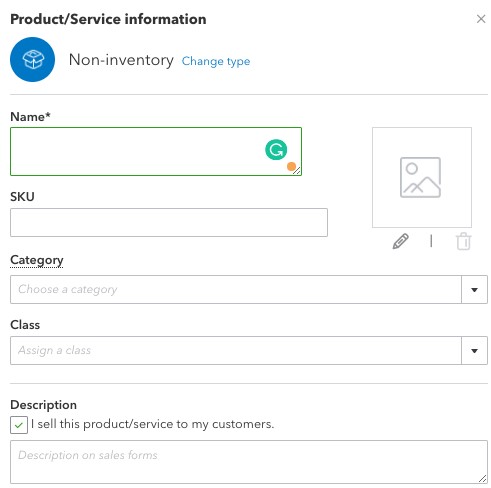Click the picture placeholder icon

pyautogui.click(x=420, y=177)
